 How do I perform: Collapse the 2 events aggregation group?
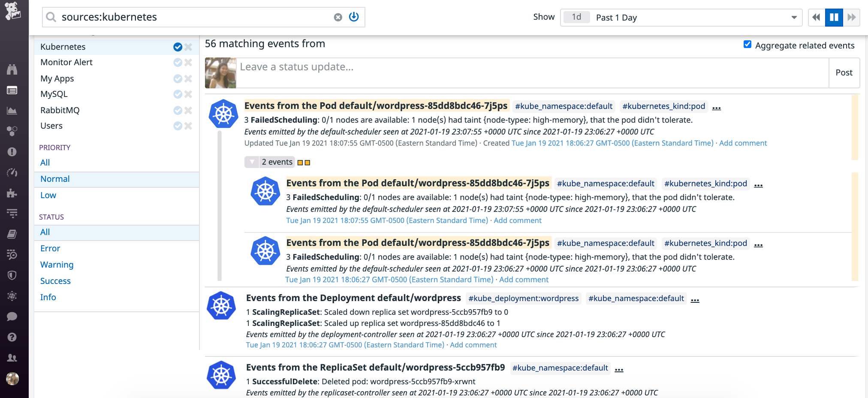click(x=252, y=162)
